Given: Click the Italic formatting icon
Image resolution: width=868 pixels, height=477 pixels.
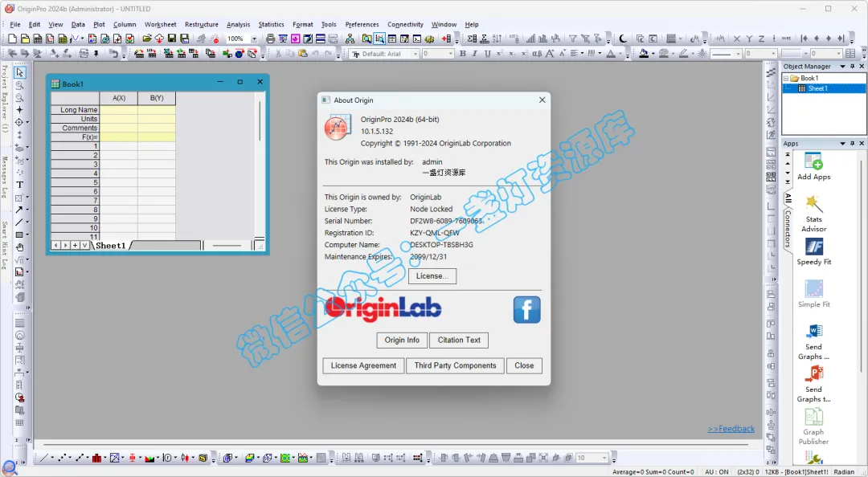Looking at the screenshot, I should click(475, 54).
